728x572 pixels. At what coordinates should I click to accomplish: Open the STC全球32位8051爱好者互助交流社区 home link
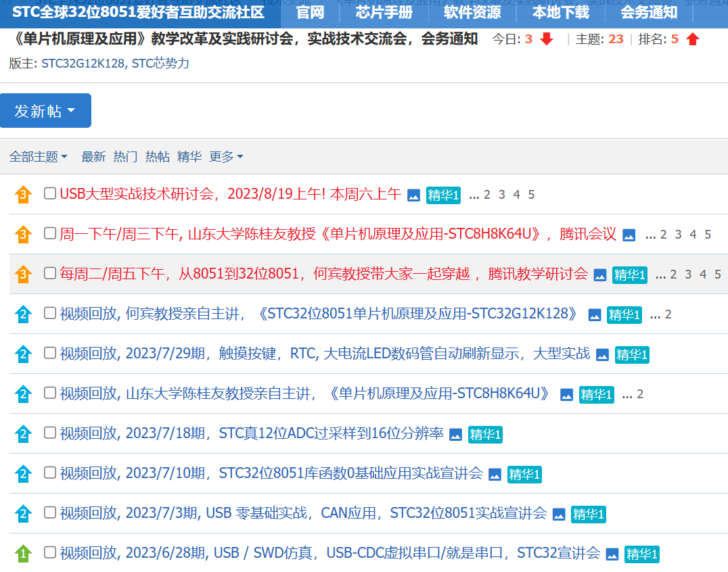tap(138, 12)
